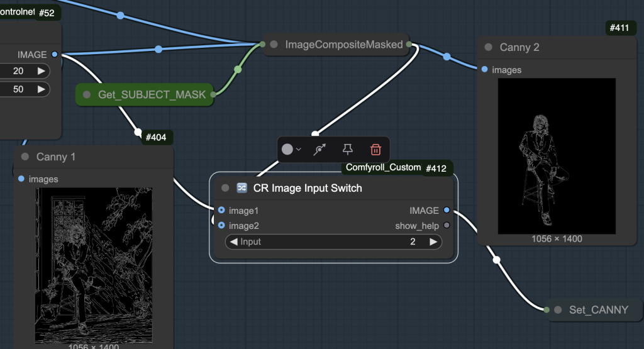Image resolution: width=644 pixels, height=349 pixels.
Task: Increase Input value with right arrow
Action: [x=433, y=242]
